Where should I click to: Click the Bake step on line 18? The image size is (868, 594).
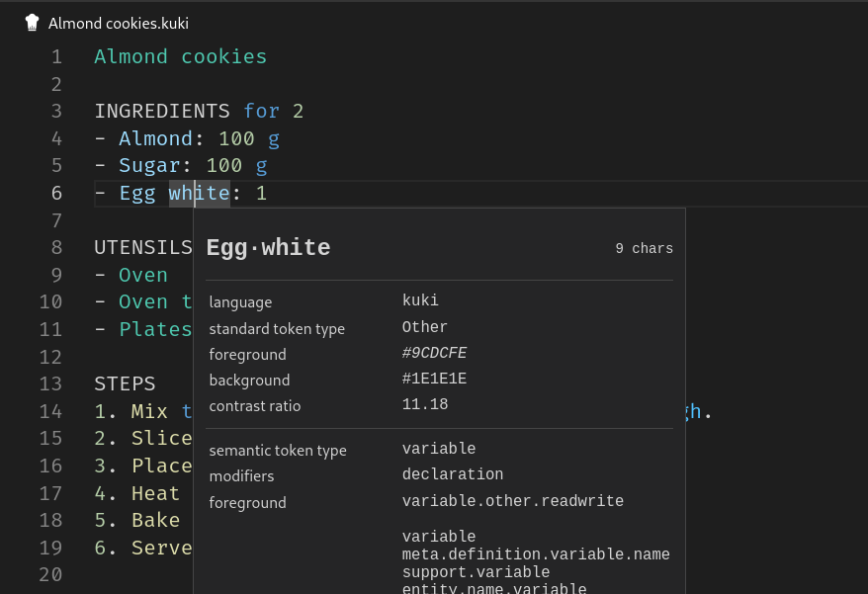coord(155,520)
